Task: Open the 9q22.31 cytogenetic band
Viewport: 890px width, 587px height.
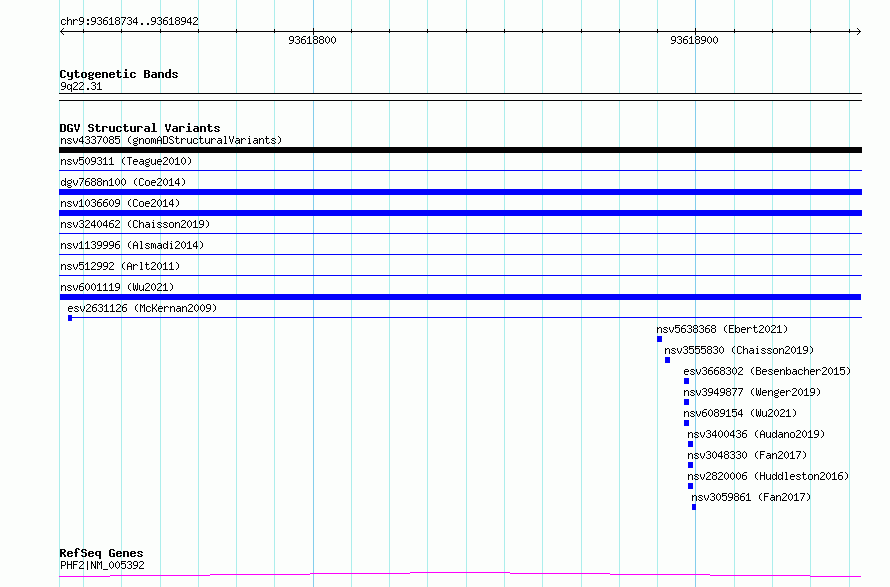Action: coord(81,86)
